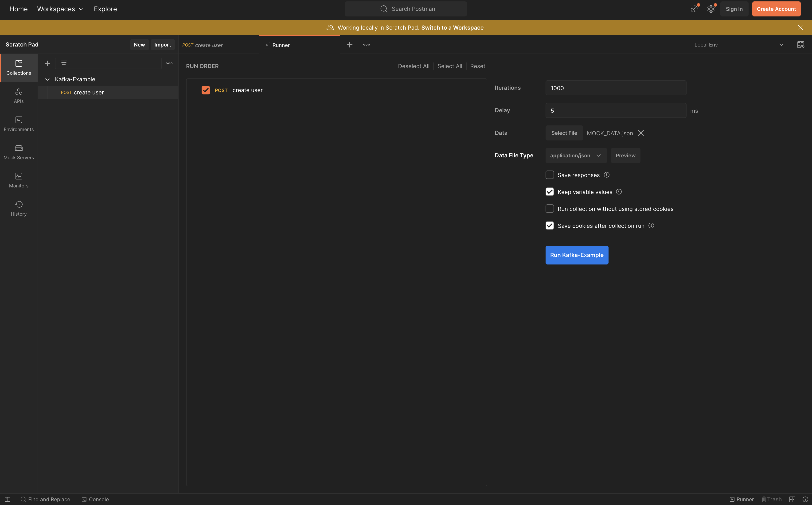Click the Run Kafka-Example button

(x=577, y=255)
